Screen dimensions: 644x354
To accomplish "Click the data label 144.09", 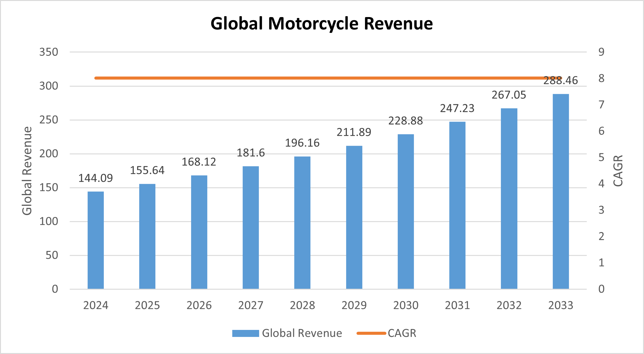I will coord(96,178).
